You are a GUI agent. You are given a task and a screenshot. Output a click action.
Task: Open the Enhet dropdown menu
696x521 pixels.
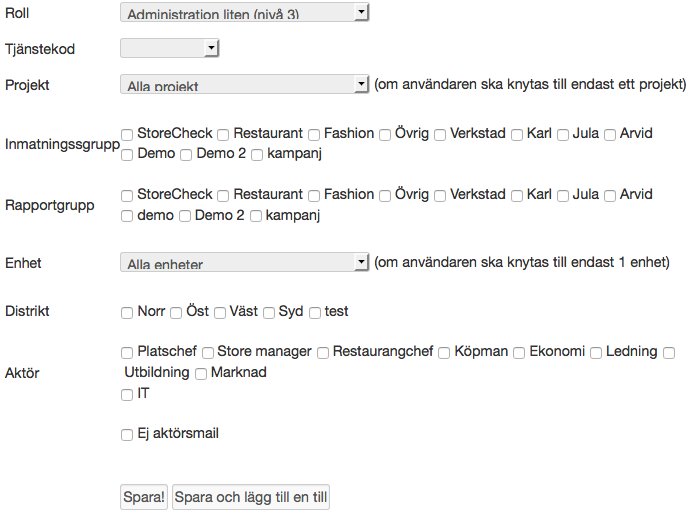[x=244, y=262]
